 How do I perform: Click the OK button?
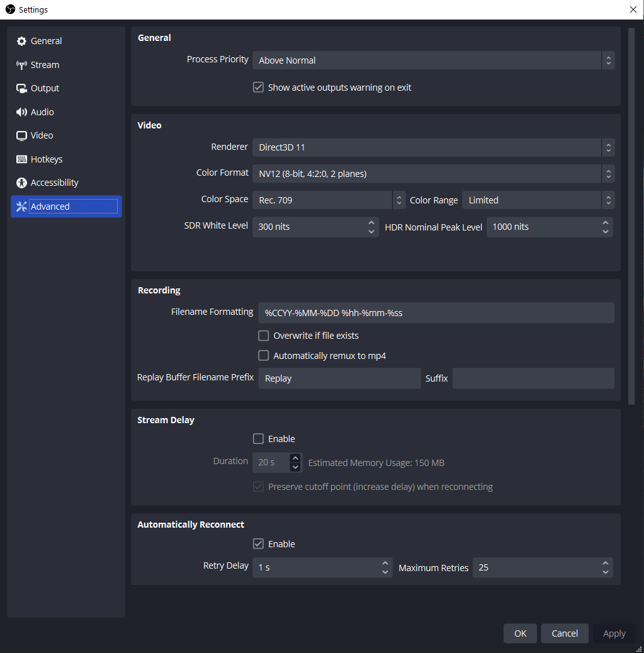[520, 633]
